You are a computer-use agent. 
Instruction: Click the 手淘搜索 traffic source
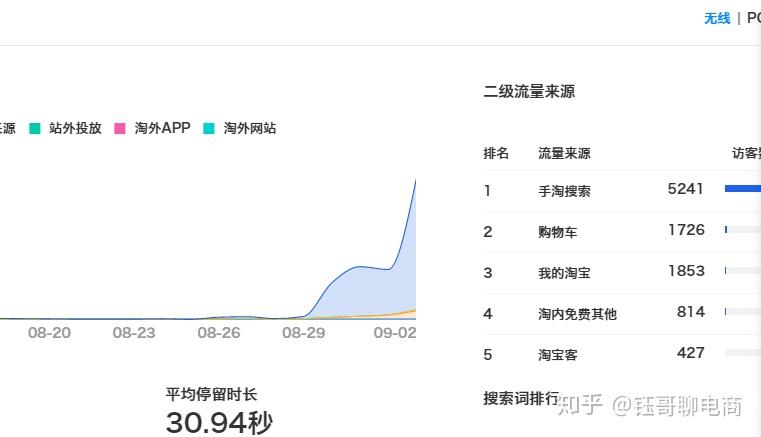[564, 191]
